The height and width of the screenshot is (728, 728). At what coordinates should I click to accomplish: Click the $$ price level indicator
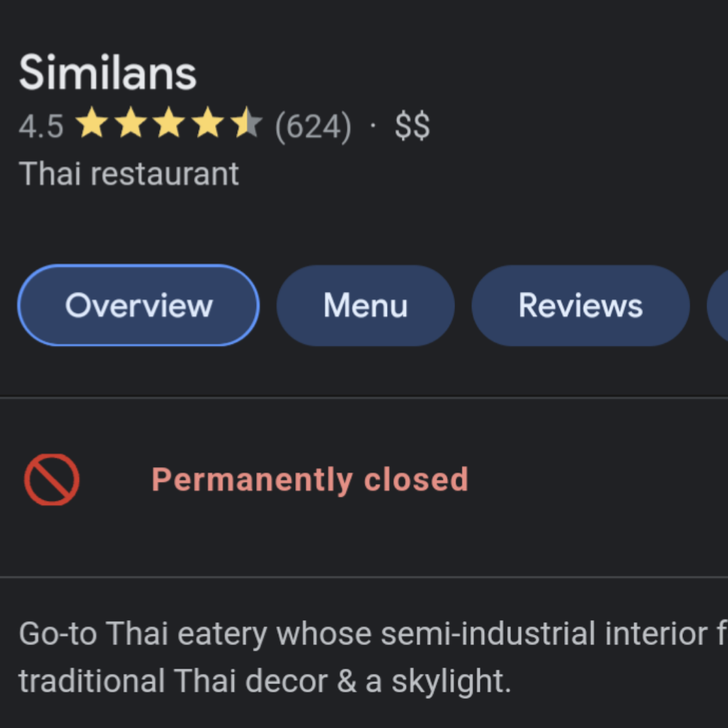tap(412, 126)
